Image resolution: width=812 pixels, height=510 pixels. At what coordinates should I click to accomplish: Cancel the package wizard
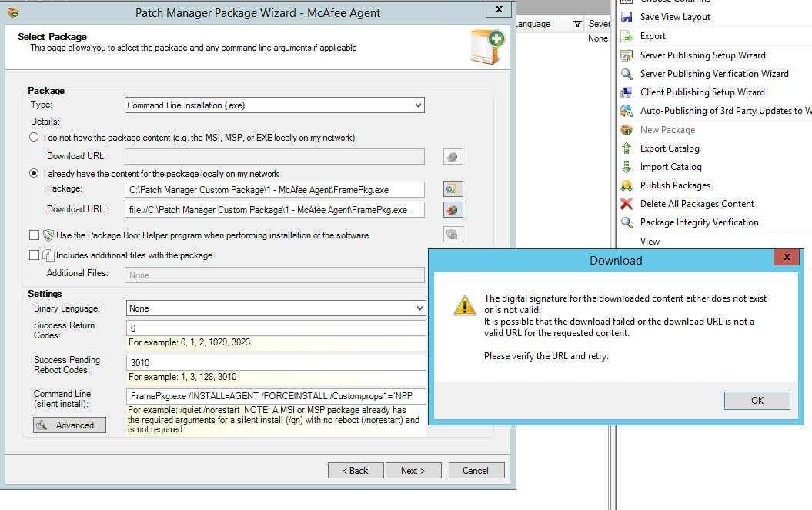point(476,470)
